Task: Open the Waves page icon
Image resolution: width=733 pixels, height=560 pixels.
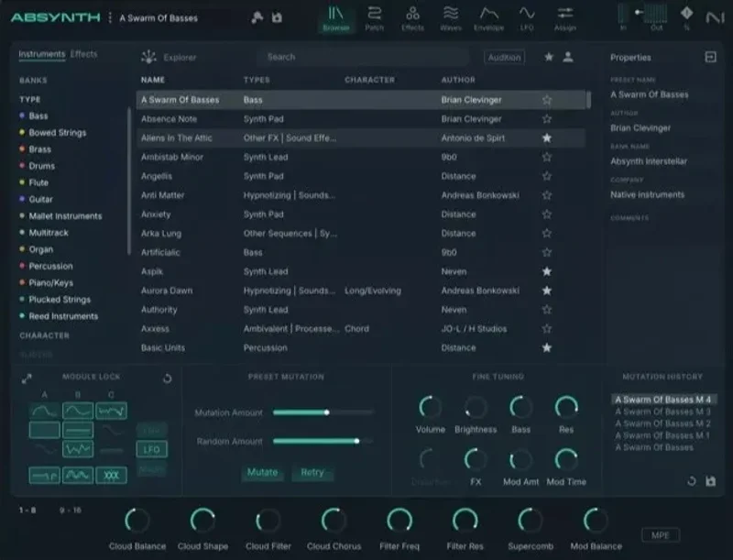Action: [451, 18]
